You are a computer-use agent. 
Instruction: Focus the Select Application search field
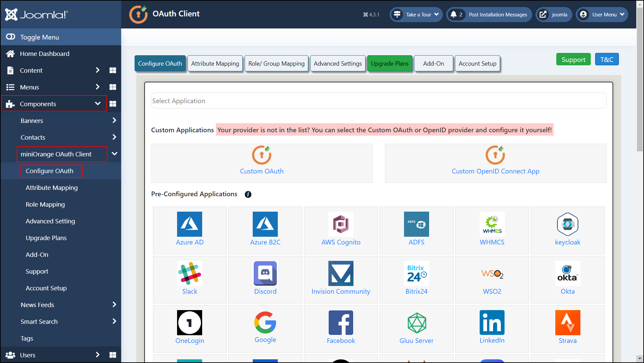[379, 101]
